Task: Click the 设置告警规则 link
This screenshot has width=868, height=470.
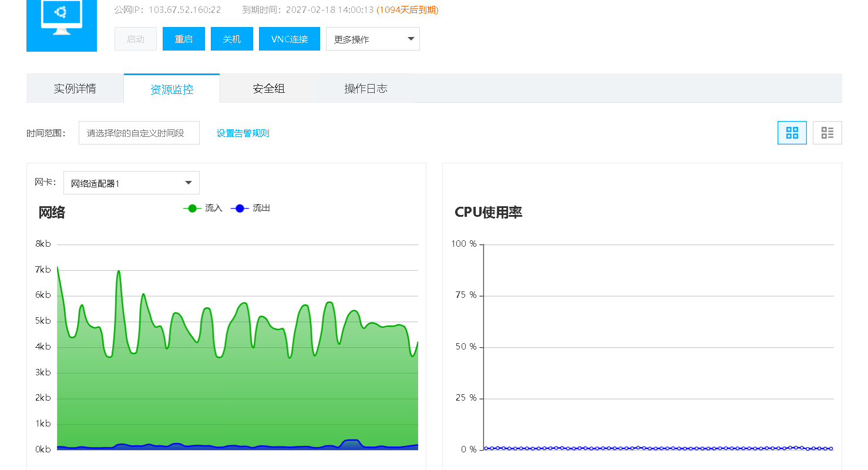Action: [243, 133]
